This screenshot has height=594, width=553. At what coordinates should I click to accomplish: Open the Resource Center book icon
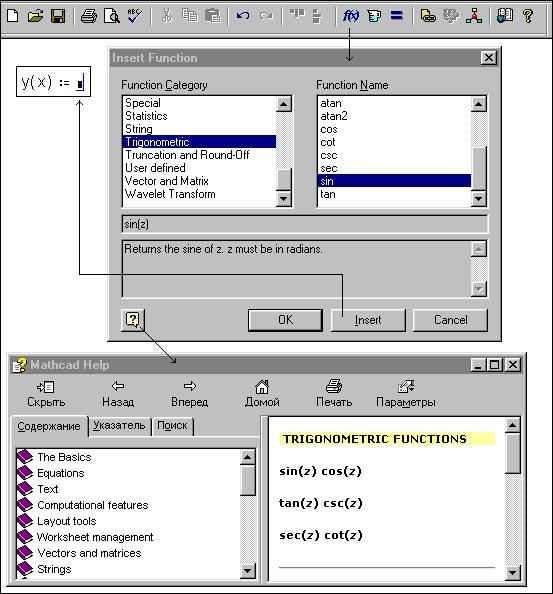coord(505,16)
